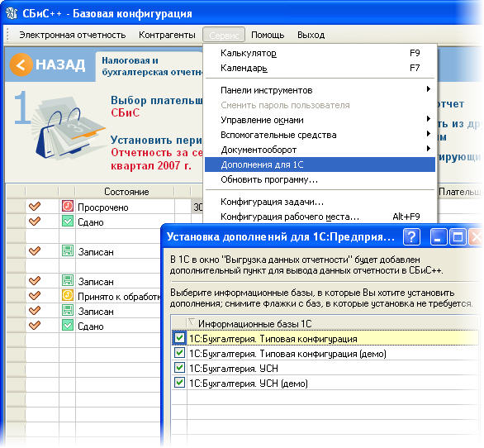Screen dimensions: 484x448
Task: Click the Выбор плательщика link
Action: tap(157, 100)
